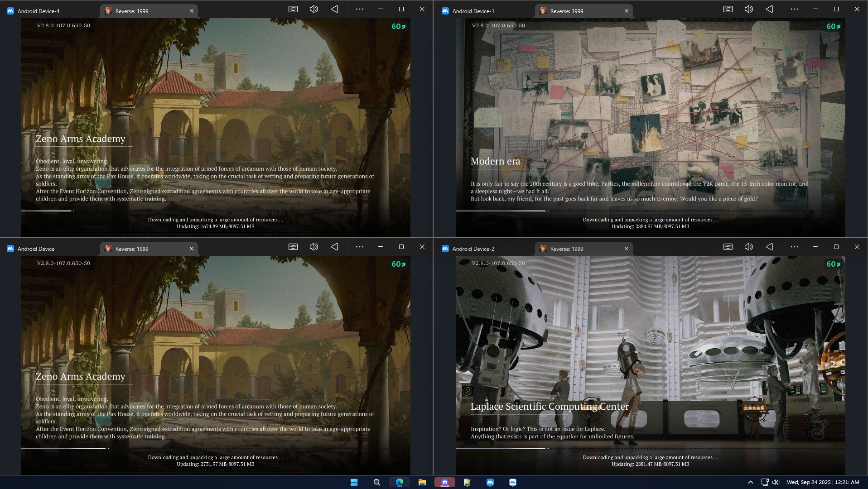Open date and time Wed, Sep 24 2025

pos(823,482)
